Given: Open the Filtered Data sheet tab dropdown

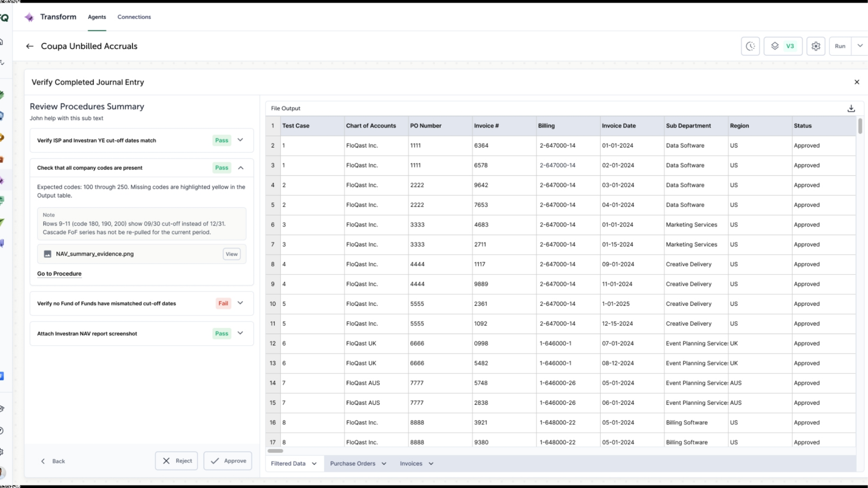Looking at the screenshot, I should pos(314,464).
